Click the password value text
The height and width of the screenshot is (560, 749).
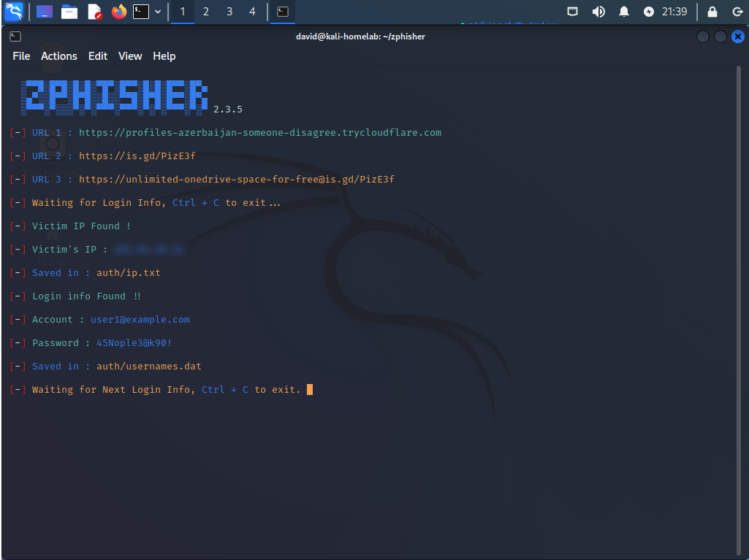[x=134, y=343]
